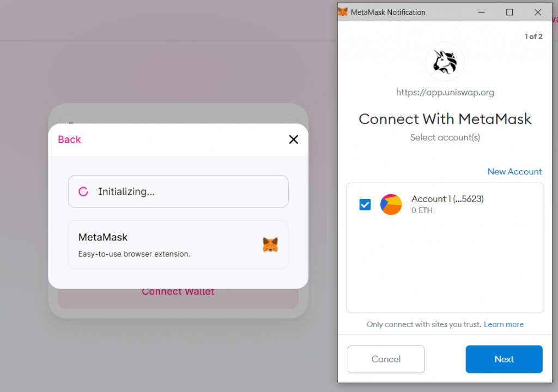Click the Account 1 (...5623) label
This screenshot has width=558, height=392.
pyautogui.click(x=447, y=198)
